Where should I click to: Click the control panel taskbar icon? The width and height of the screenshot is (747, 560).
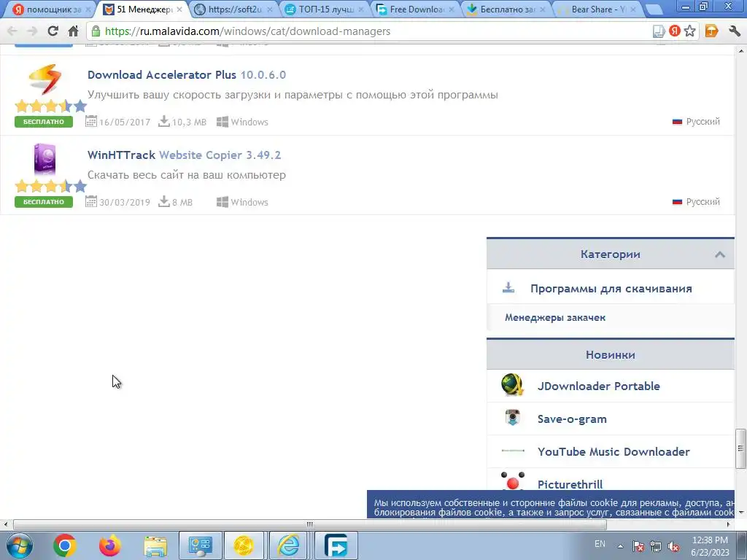pos(200,545)
